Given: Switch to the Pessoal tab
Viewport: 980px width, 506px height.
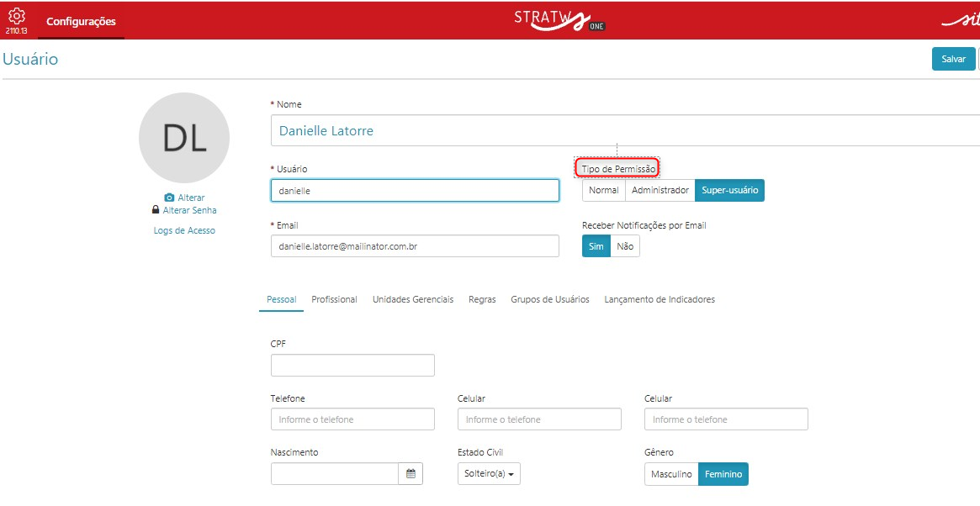Looking at the screenshot, I should 281,299.
